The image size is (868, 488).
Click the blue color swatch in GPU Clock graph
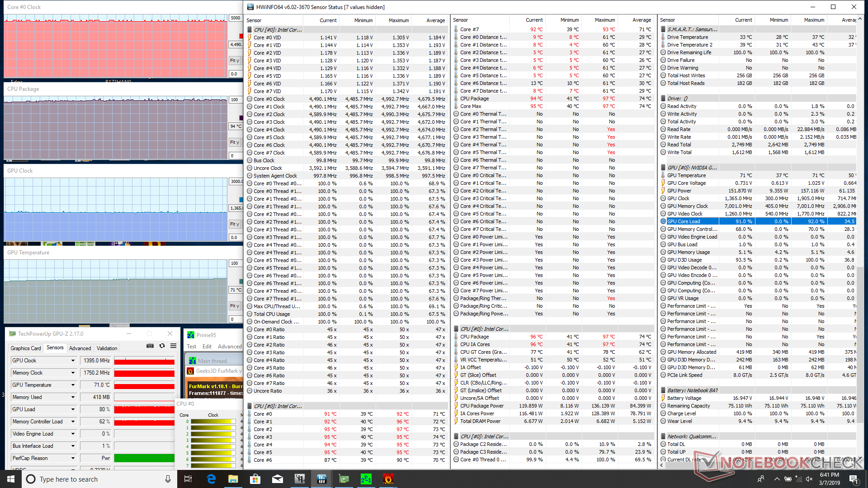tap(241, 200)
